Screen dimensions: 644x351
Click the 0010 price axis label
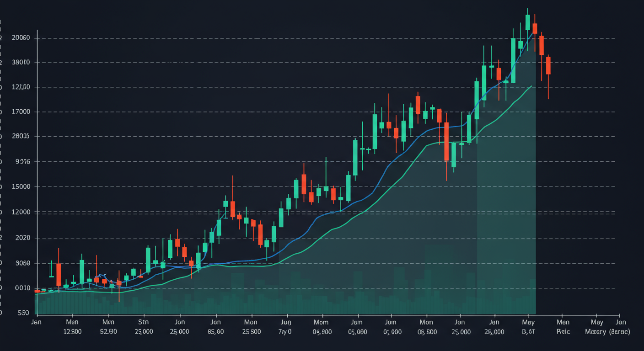pos(23,288)
